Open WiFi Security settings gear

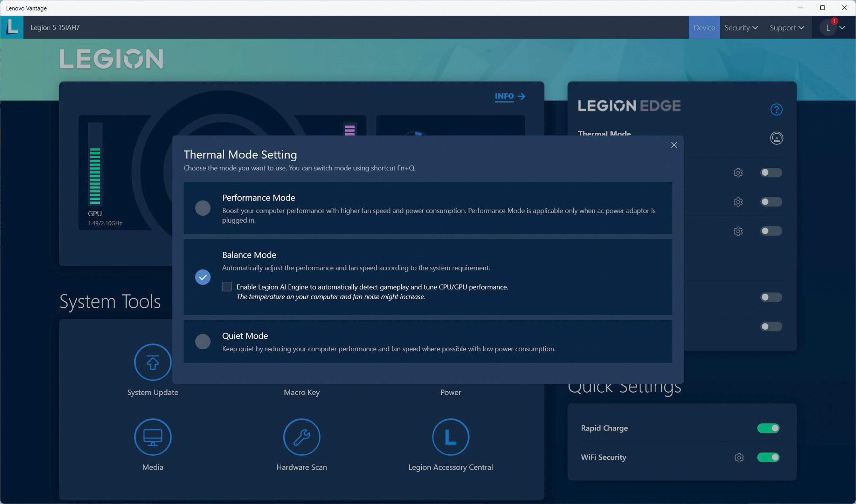(739, 457)
